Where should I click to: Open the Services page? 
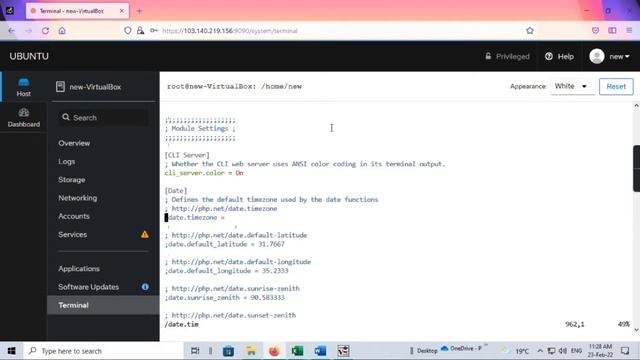click(73, 235)
